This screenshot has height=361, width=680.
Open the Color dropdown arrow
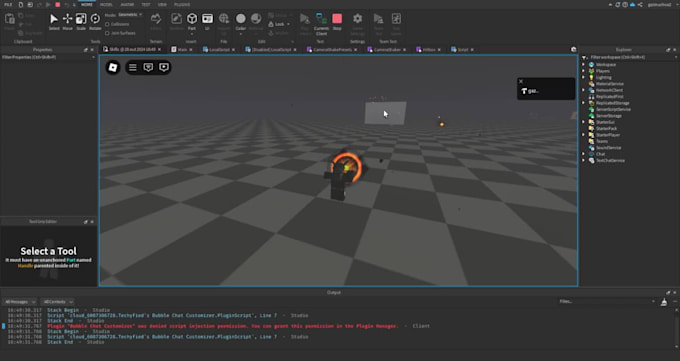241,34
